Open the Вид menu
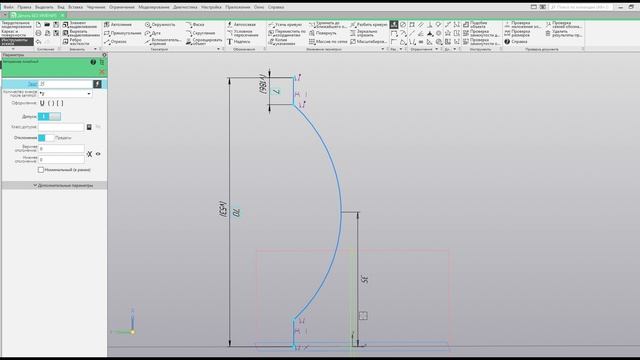The height and width of the screenshot is (360, 640). (61, 7)
